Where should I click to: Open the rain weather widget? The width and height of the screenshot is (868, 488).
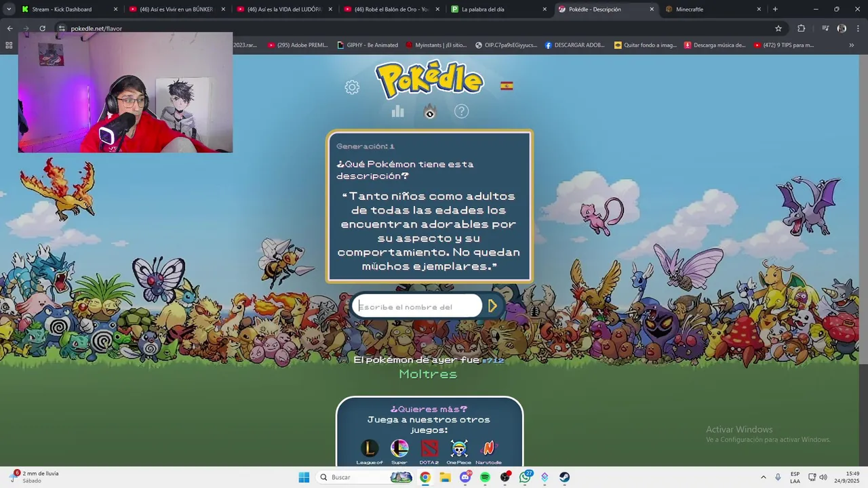pos(35,477)
